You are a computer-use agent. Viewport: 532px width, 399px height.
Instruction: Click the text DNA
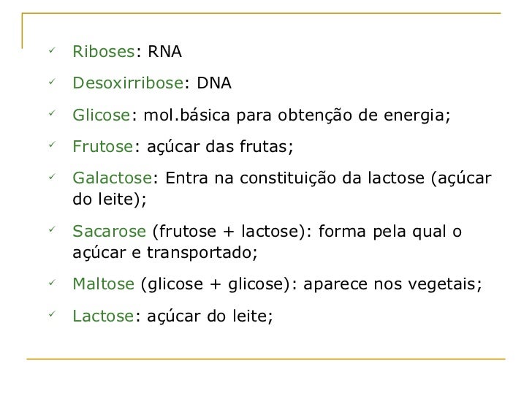coord(214,83)
